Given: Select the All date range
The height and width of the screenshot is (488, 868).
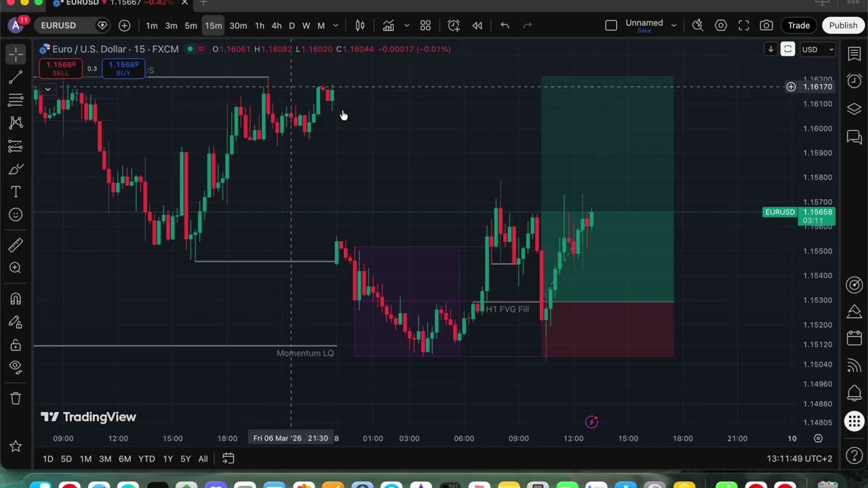Looking at the screenshot, I should pyautogui.click(x=203, y=459).
